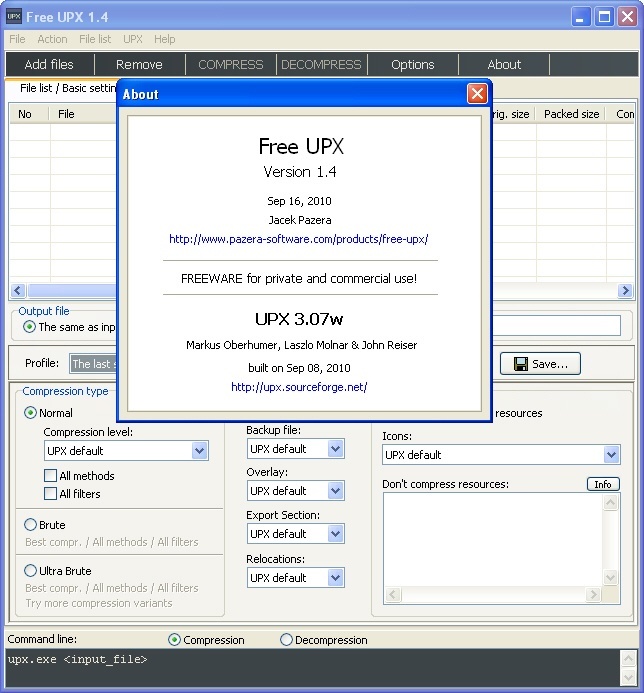The width and height of the screenshot is (644, 693).
Task: Select the Brute compression type
Action: click(x=30, y=525)
